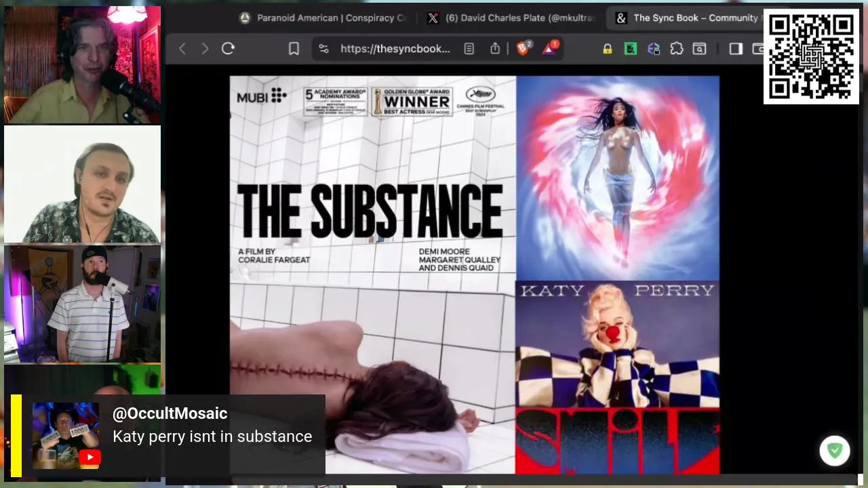Click 'A FILM BY CORALIE FARGEAT' text
Screen dimensions: 868x488
pos(274,256)
